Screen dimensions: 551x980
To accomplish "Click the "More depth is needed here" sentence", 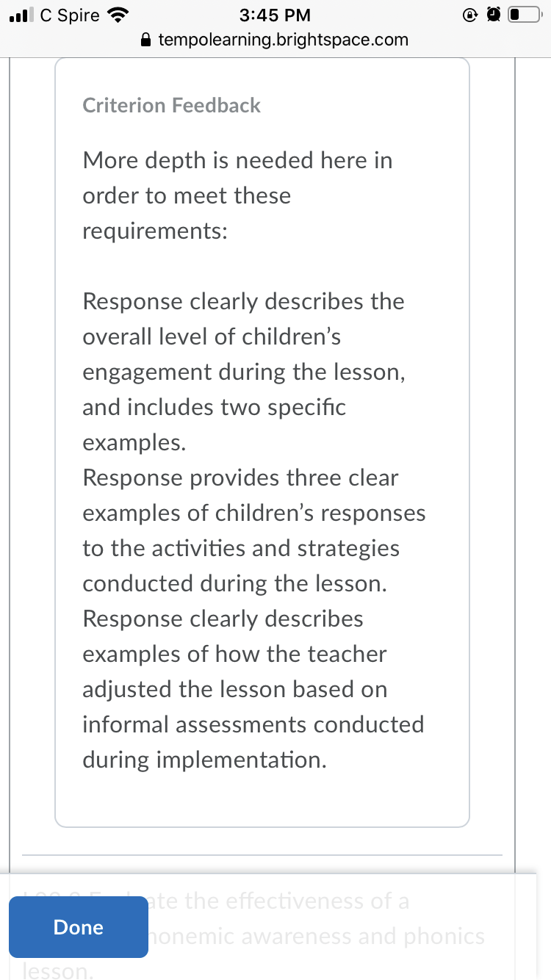I will click(237, 195).
